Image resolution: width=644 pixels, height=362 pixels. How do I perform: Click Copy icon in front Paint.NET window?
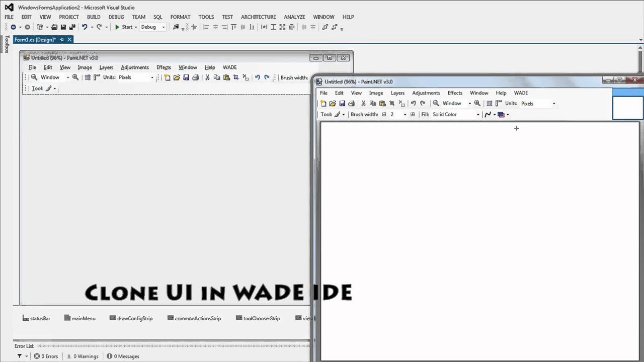pyautogui.click(x=373, y=104)
